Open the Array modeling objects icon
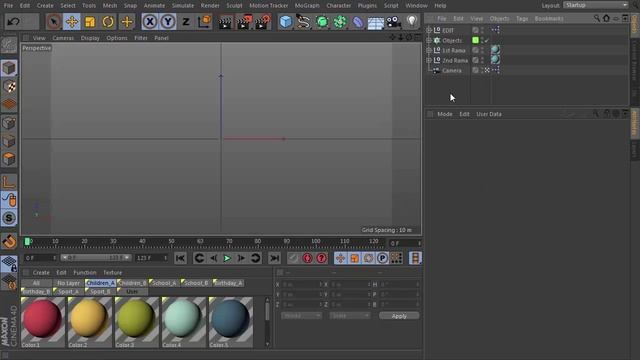Viewport: 640px width, 360px height. 340,22
